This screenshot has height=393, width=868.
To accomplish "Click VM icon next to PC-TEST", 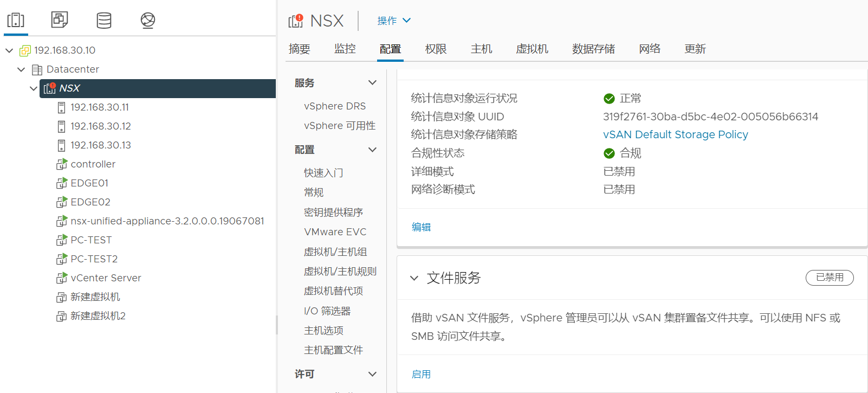I will pos(62,240).
